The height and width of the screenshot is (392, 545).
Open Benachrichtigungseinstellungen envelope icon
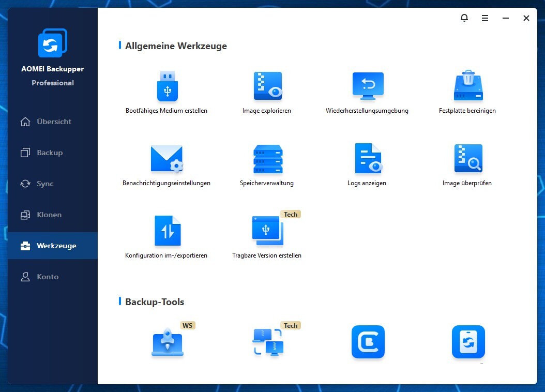pos(166,159)
